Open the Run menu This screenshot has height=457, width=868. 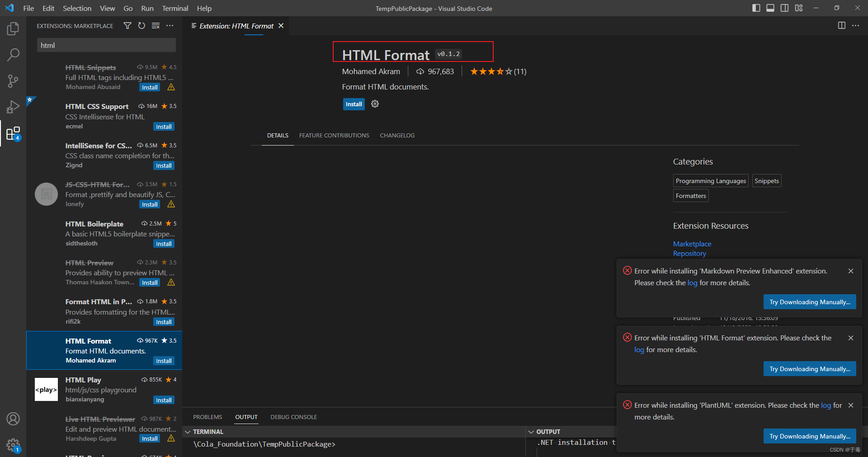147,8
